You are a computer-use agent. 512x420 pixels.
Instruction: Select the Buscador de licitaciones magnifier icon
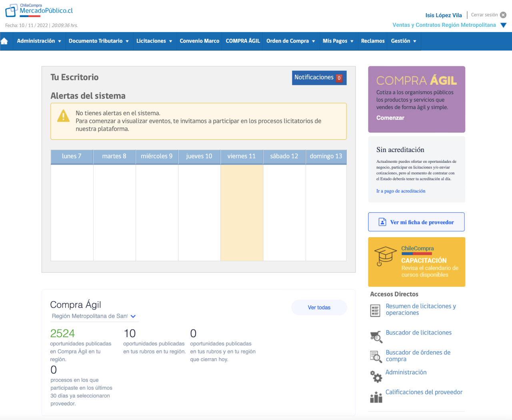(376, 336)
